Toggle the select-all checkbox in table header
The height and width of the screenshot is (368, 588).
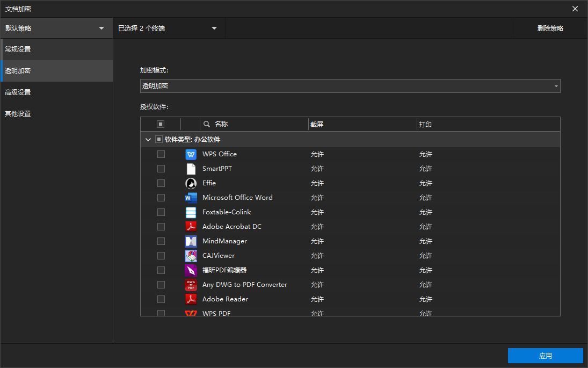point(161,124)
